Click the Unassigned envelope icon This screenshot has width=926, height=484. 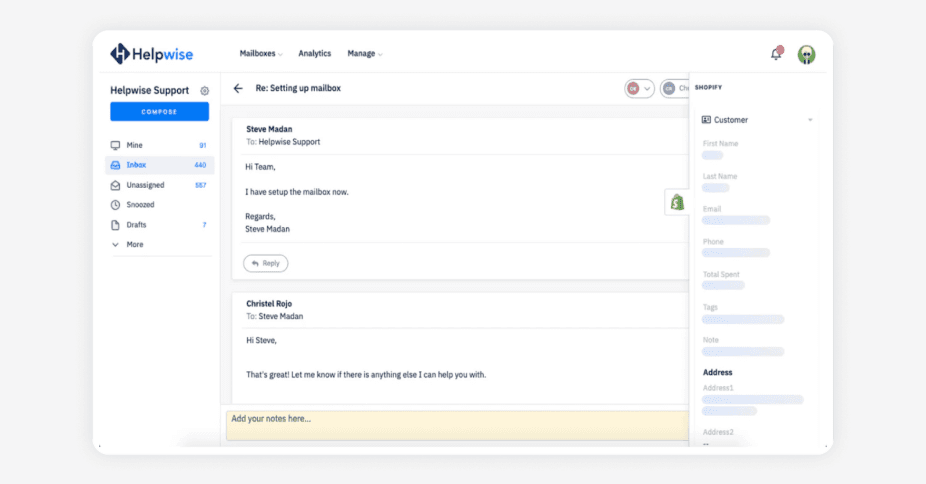pos(115,185)
